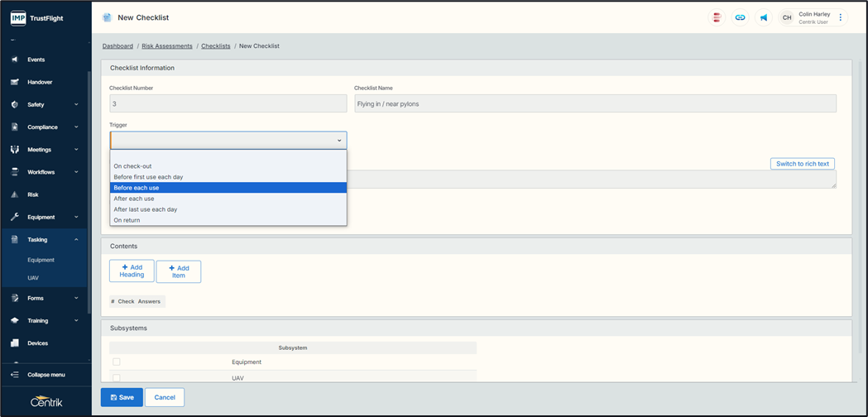This screenshot has width=868, height=417.
Task: Click the Save button
Action: 122,397
